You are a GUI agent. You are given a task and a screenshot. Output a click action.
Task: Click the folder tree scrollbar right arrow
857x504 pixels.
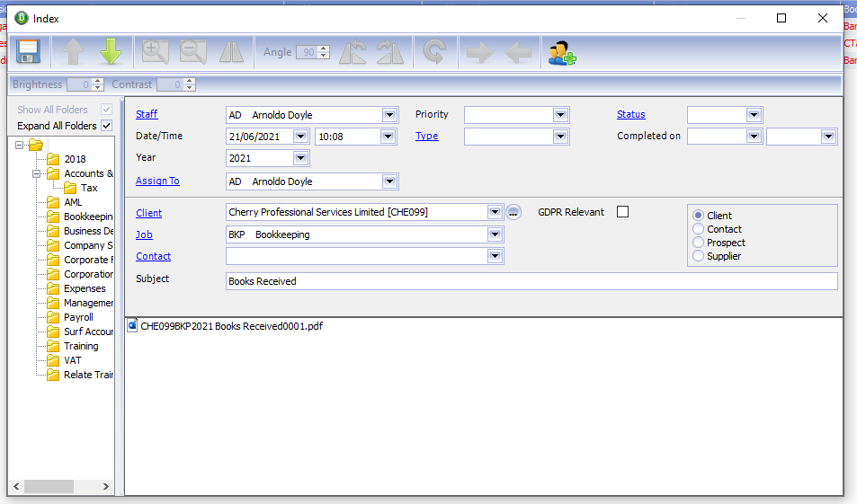[x=105, y=486]
